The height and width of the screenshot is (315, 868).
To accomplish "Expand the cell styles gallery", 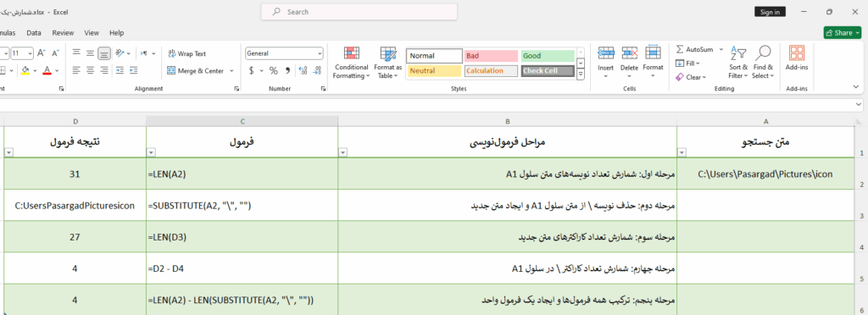I will [x=581, y=75].
